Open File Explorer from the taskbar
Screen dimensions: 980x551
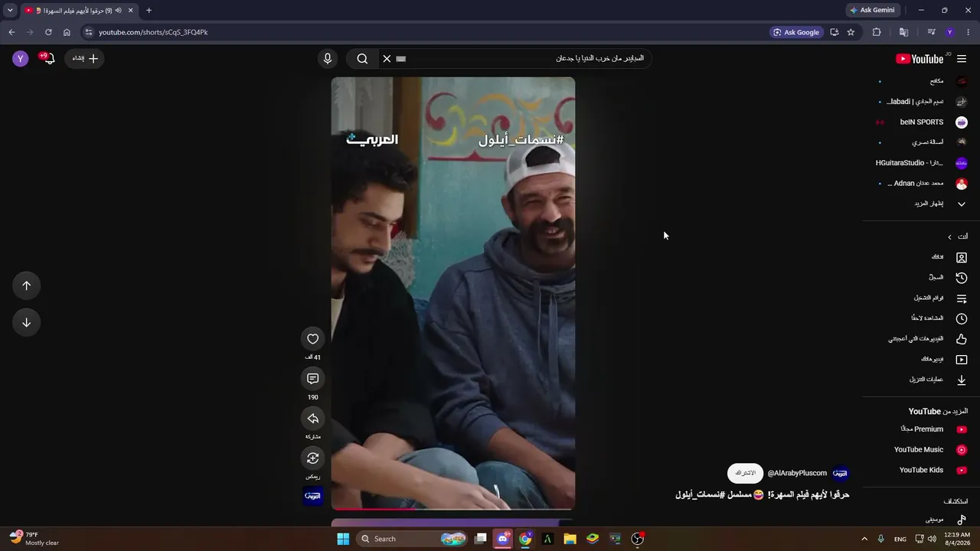pos(570,539)
